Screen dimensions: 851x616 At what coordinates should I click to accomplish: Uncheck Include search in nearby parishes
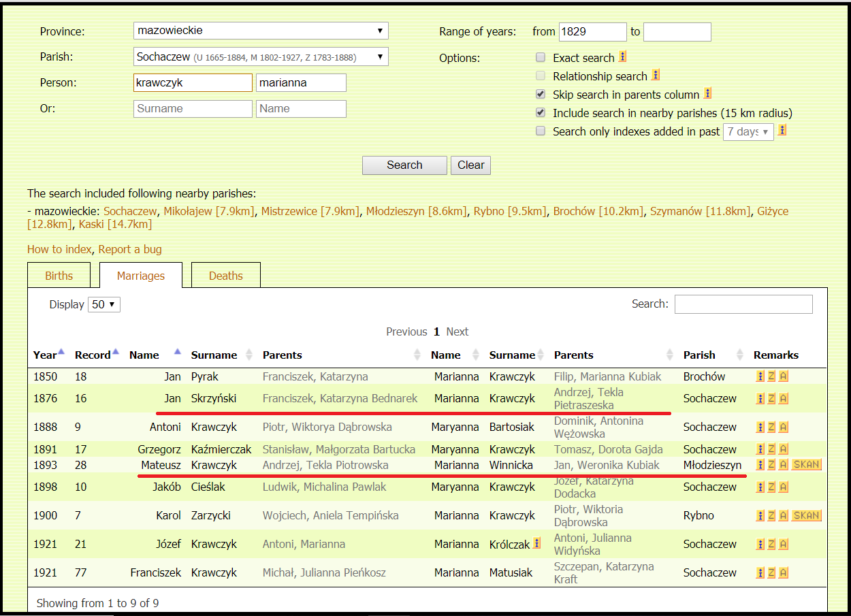tap(541, 113)
